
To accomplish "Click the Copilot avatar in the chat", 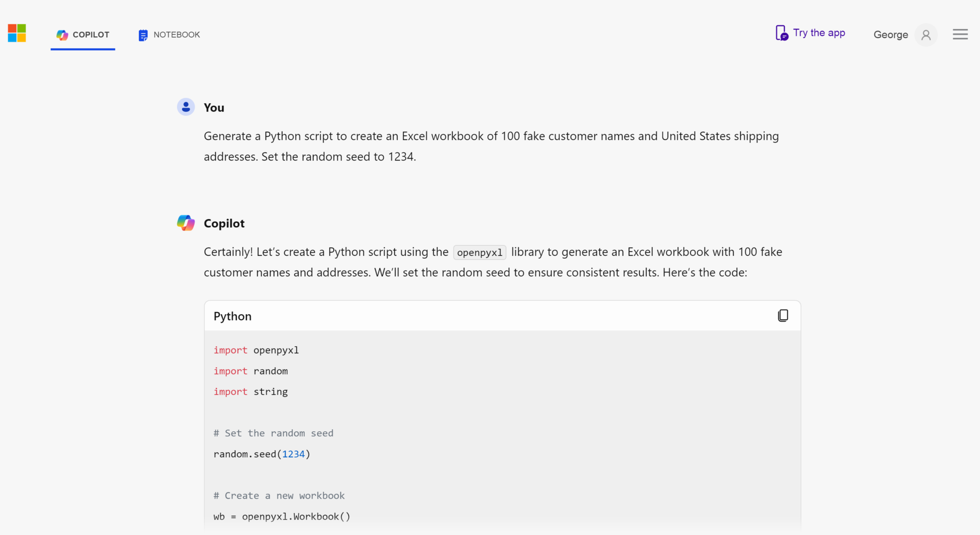I will [x=186, y=223].
